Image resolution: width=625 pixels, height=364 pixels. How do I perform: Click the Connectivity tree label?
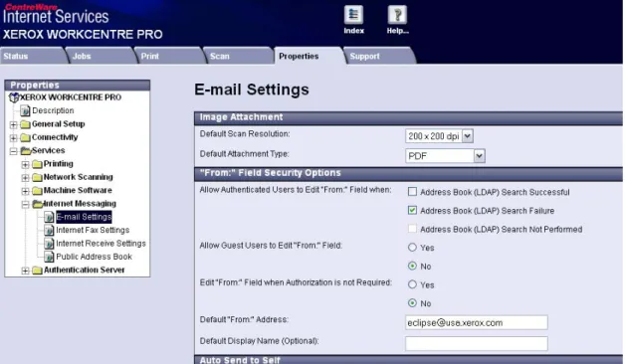click(x=55, y=137)
